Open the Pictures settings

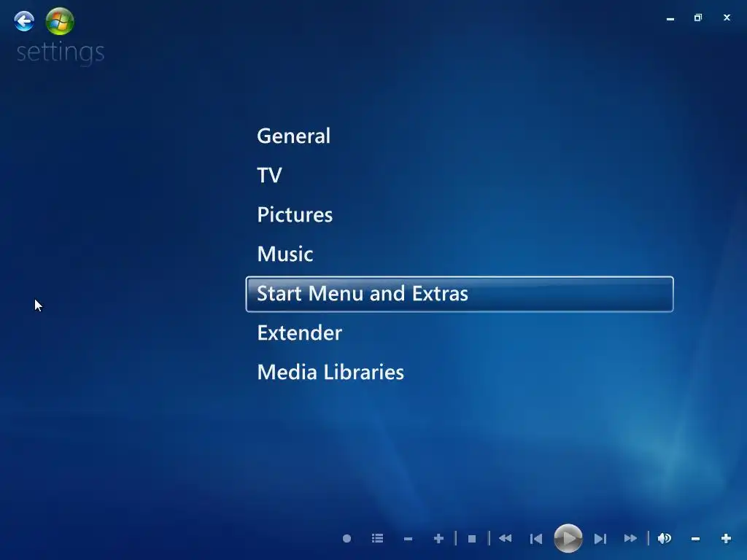pos(295,215)
